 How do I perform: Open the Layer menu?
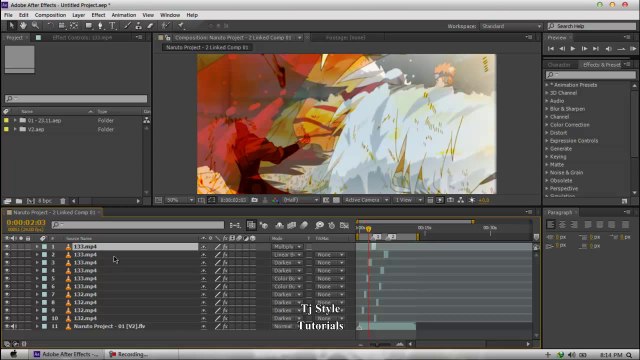pos(78,15)
